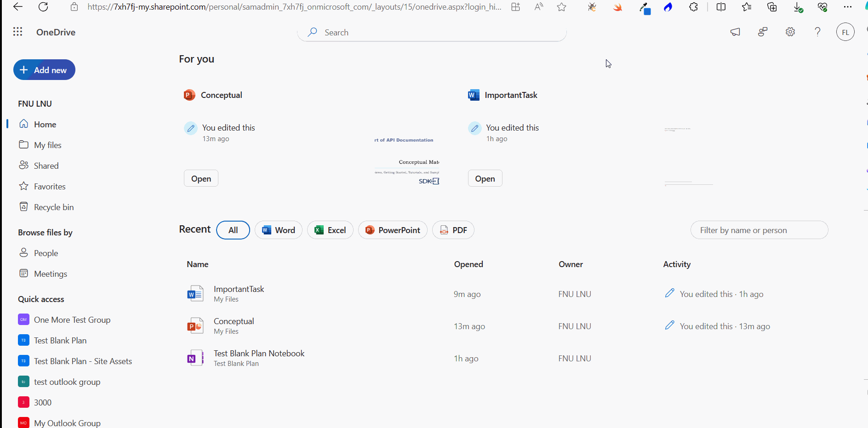Click 'Test Blank Plan' location under Notebook
Screen dimensions: 868x428
tap(236, 364)
